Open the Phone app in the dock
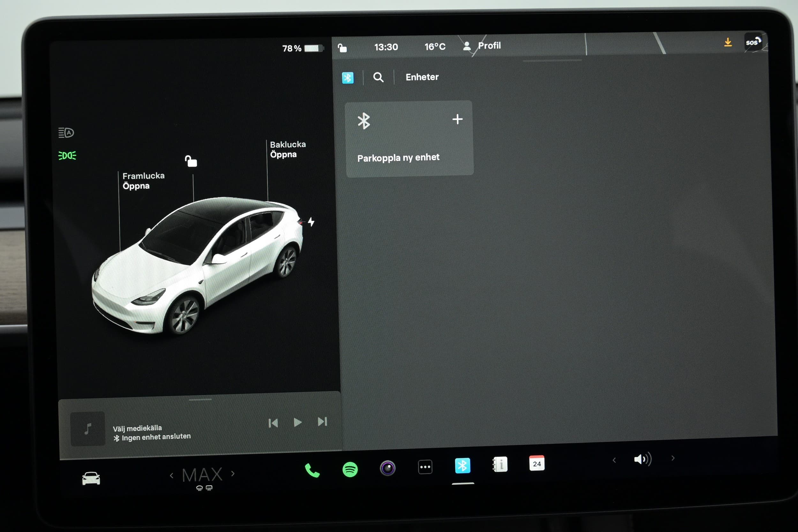 (x=312, y=470)
